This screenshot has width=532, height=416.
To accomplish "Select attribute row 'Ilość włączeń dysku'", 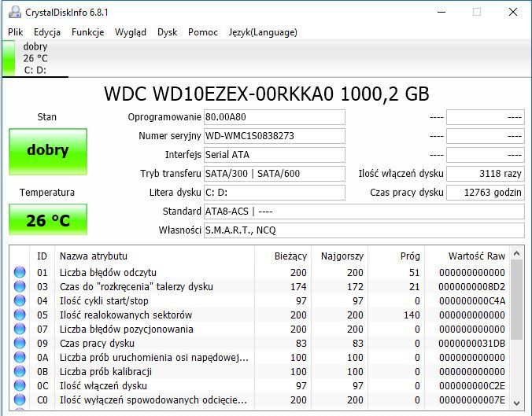I will point(260,385).
